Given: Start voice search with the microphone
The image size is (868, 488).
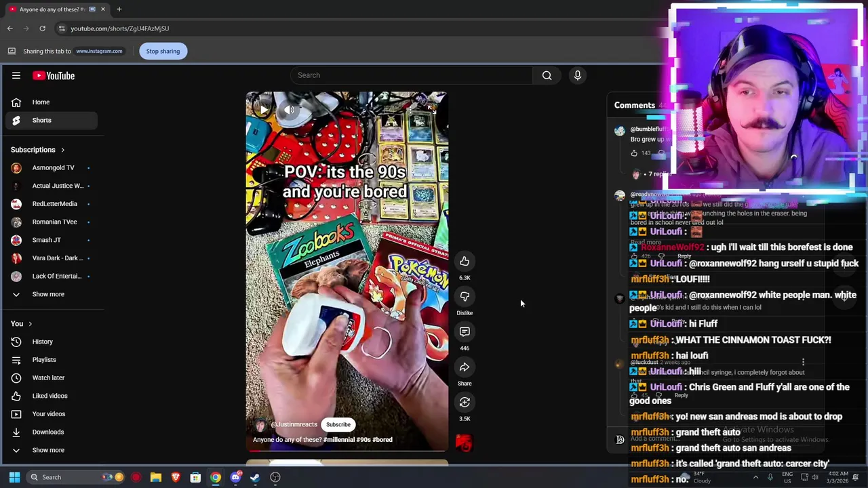Looking at the screenshot, I should [x=578, y=75].
